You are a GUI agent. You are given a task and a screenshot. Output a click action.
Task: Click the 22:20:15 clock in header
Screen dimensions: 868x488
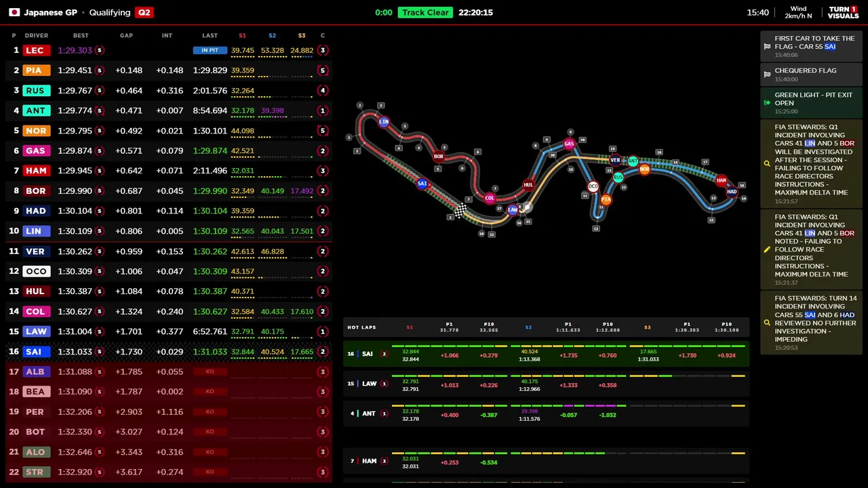click(475, 12)
